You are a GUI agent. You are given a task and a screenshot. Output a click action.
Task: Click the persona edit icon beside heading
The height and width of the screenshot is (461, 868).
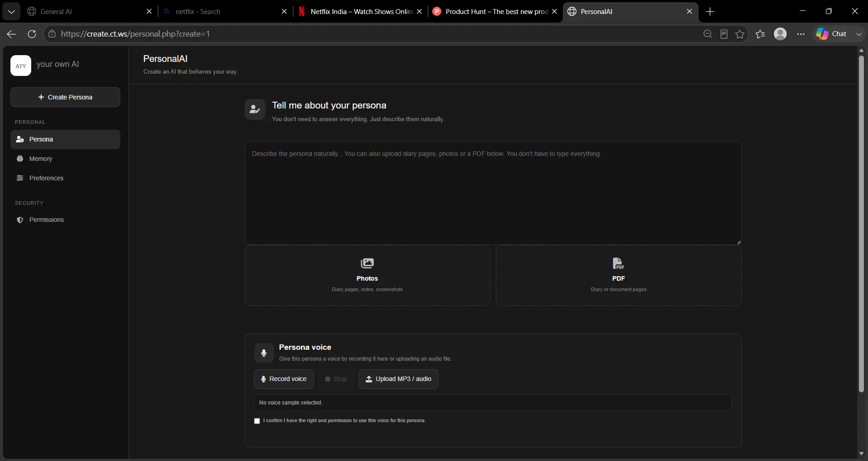(x=255, y=109)
